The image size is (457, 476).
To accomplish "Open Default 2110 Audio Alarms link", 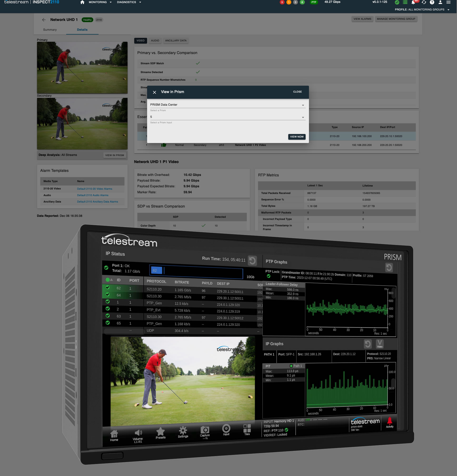I will click(x=93, y=195).
